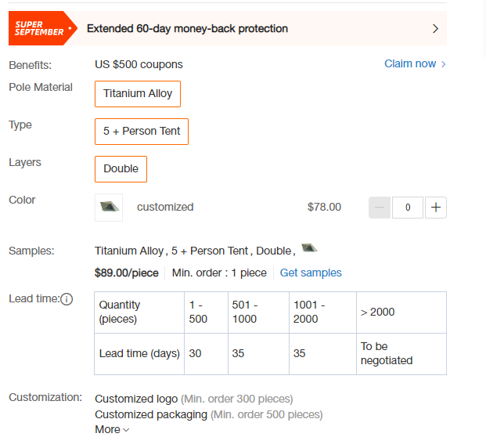Choose the 5 + Person Tent type
This screenshot has height=448, width=486.
pyautogui.click(x=142, y=132)
